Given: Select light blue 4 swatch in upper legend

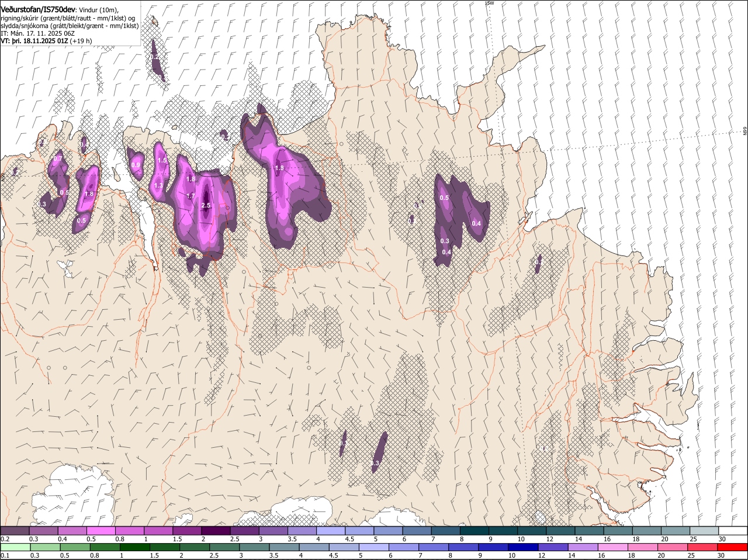Looking at the screenshot, I should (331, 531).
